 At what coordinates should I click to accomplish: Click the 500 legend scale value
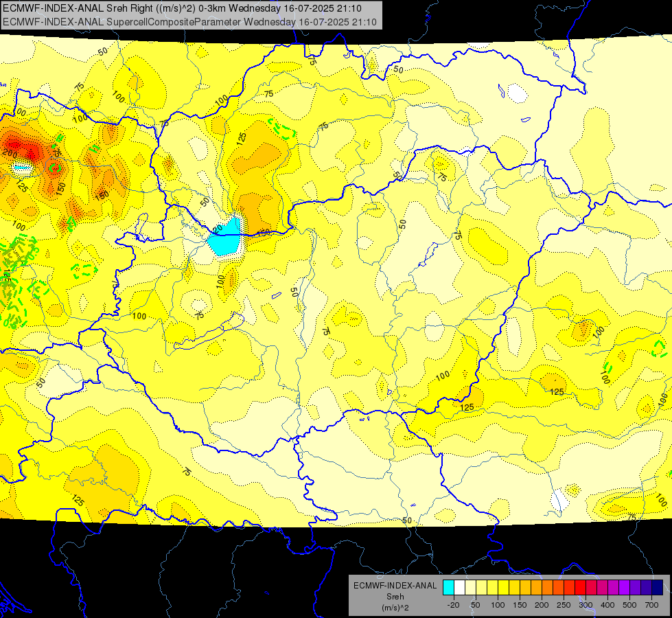[x=629, y=605]
